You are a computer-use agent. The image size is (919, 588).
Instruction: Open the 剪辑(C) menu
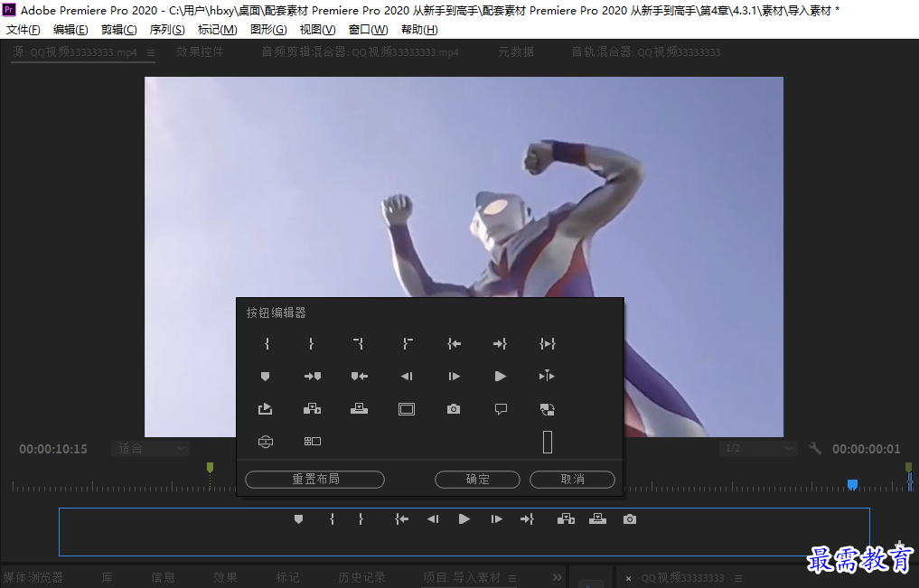point(119,29)
